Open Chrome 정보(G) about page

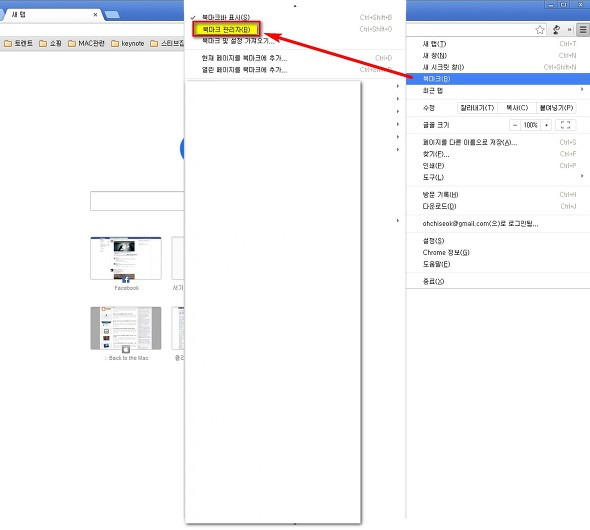(x=498, y=252)
